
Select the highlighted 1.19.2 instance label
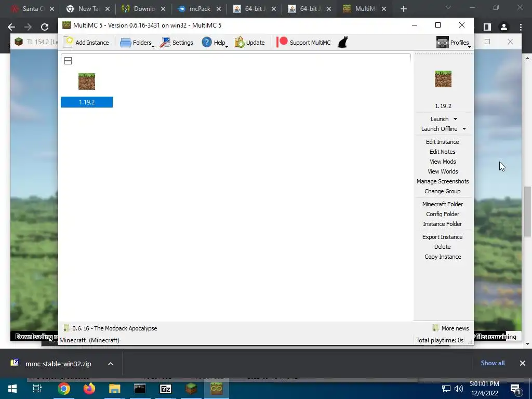87,102
